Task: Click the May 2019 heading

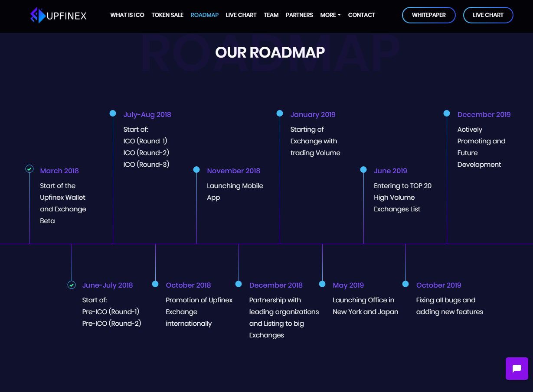Action: pos(348,285)
